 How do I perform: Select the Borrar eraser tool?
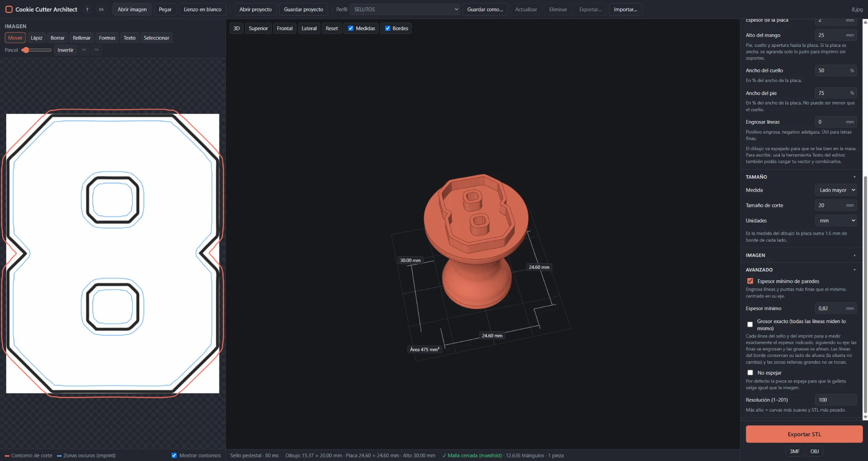tap(57, 38)
